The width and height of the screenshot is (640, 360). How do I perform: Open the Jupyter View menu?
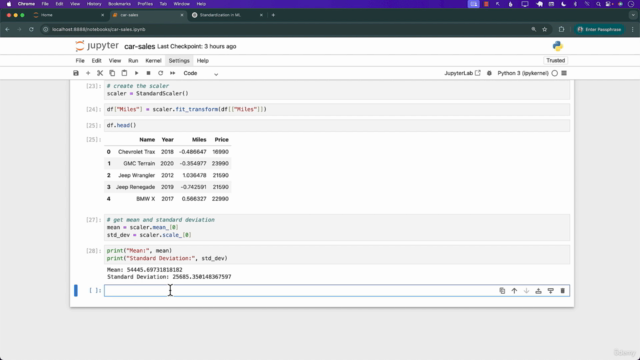[115, 60]
